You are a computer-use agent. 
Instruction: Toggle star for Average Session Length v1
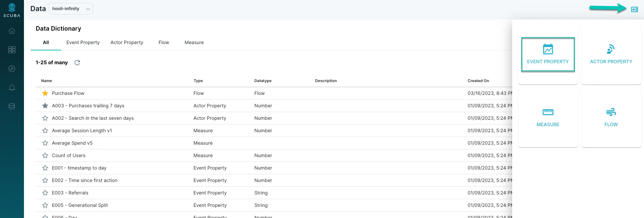[45, 131]
